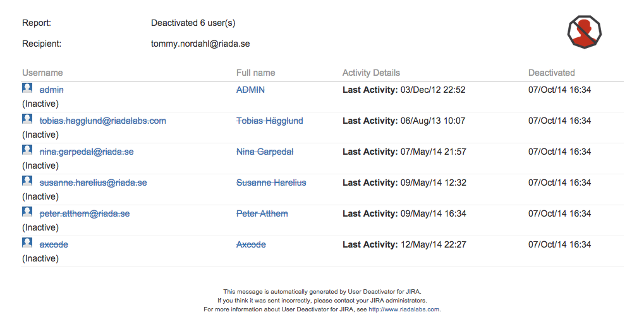The height and width of the screenshot is (336, 644).
Task: Open the admin username link
Action: point(51,90)
